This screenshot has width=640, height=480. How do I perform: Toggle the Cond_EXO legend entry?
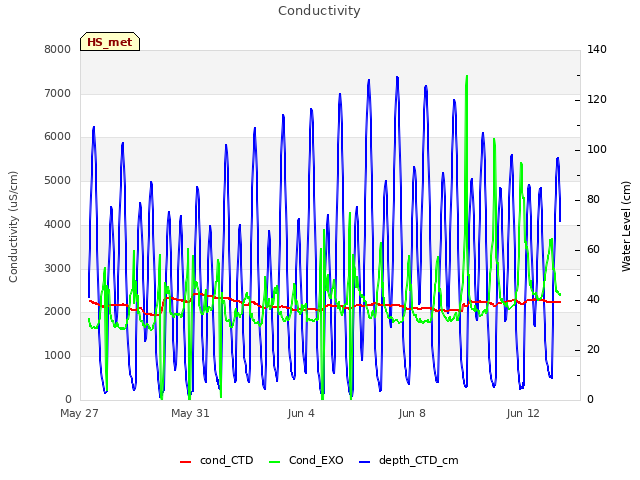click(306, 460)
